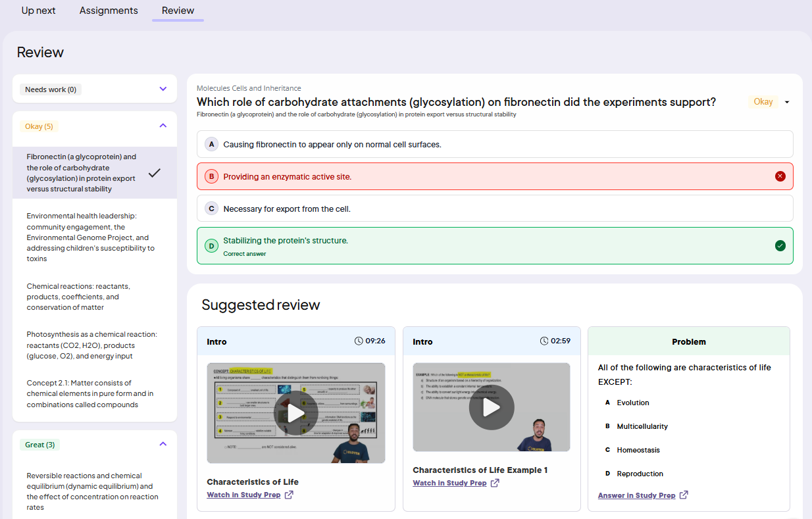Click the clock icon showing 09:26

tap(359, 341)
